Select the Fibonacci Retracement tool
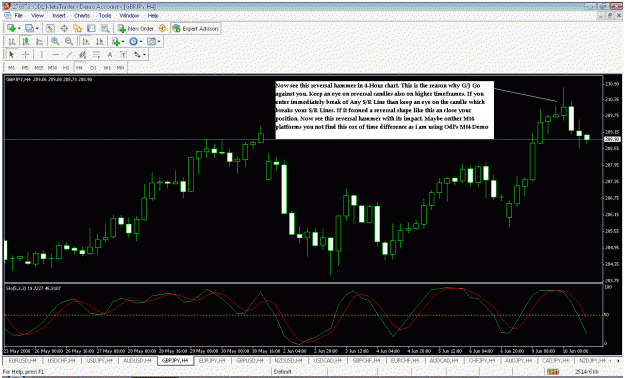 pyautogui.click(x=96, y=54)
